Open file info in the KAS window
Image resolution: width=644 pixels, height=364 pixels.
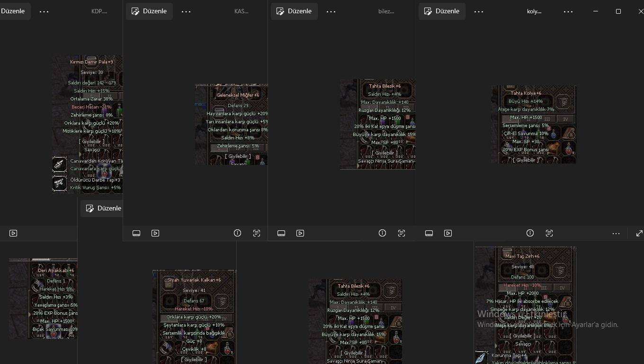(x=238, y=233)
